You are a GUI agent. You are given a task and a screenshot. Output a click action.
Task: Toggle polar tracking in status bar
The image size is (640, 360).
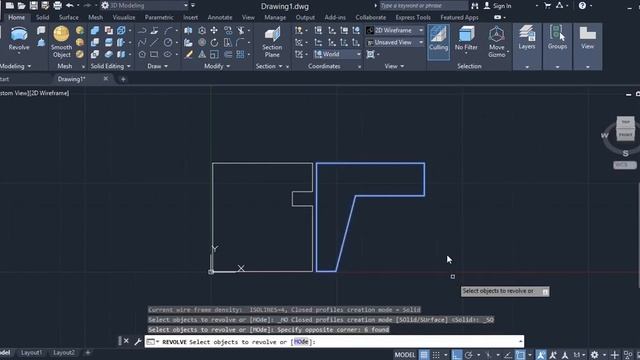point(469,355)
